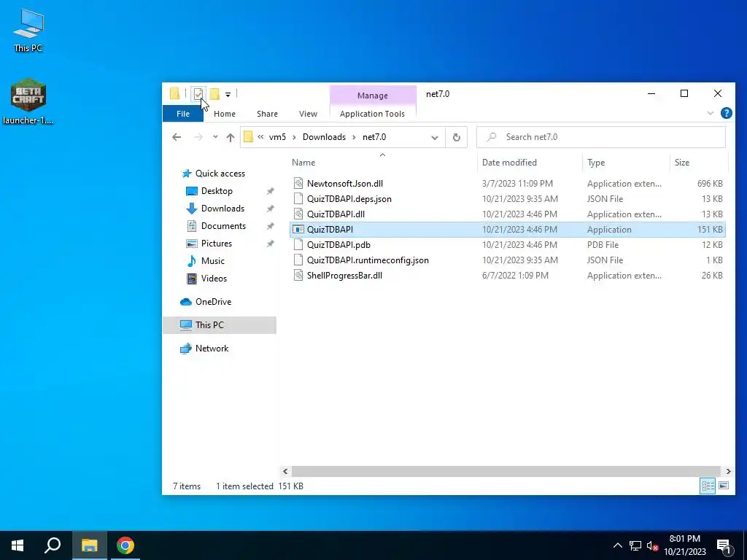Click the vm5 breadcrumb in address bar
Viewport: 747px width, 560px height.
point(277,137)
